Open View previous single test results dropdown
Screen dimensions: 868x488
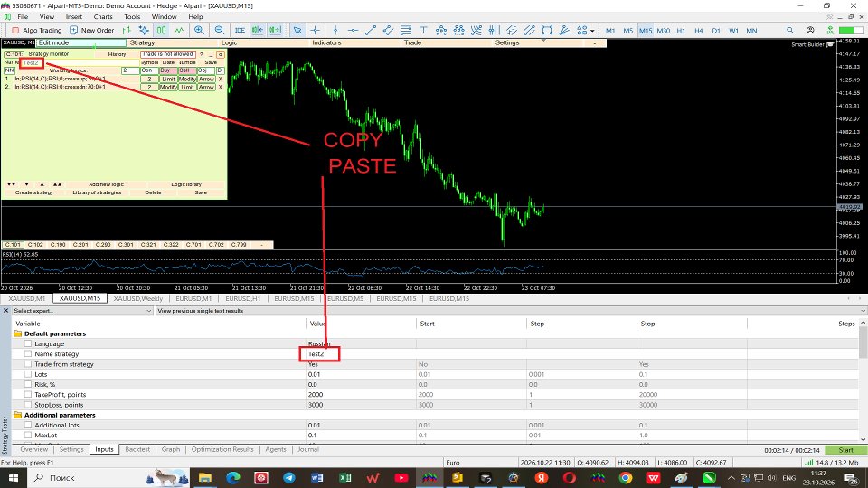[510, 311]
